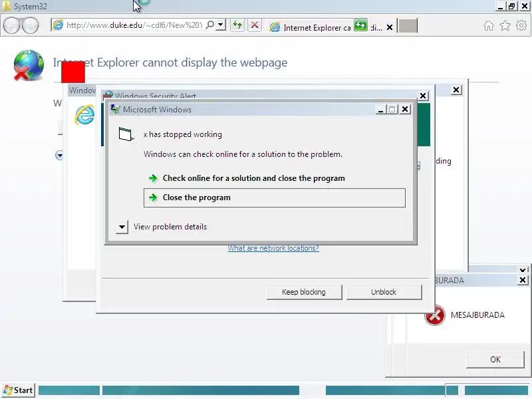Click the System32 folder icon in title bar
Image resolution: width=532 pixels, height=399 pixels.
click(x=5, y=6)
